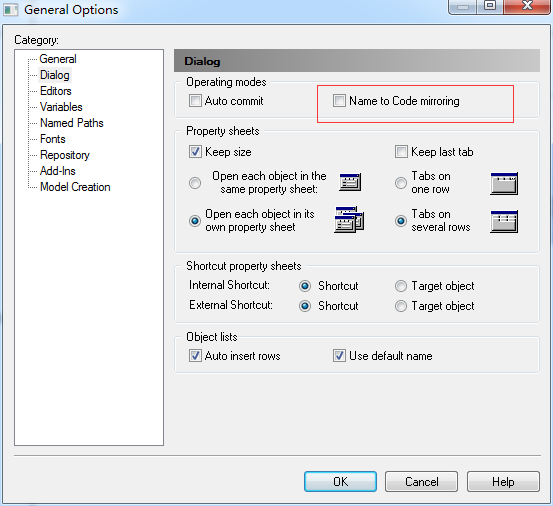Select Open each object in its own property sheet
Image resolution: width=553 pixels, height=506 pixels.
click(195, 221)
